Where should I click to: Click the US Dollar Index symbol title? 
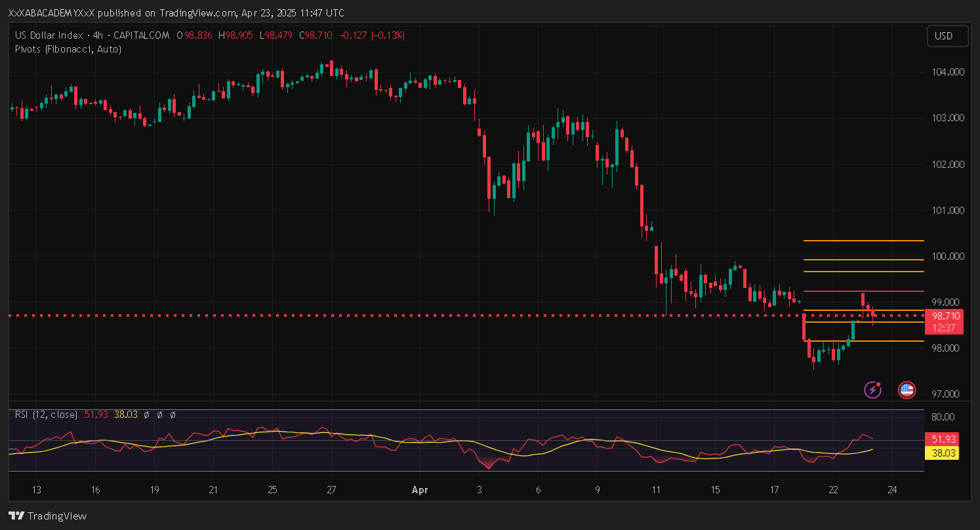[49, 35]
